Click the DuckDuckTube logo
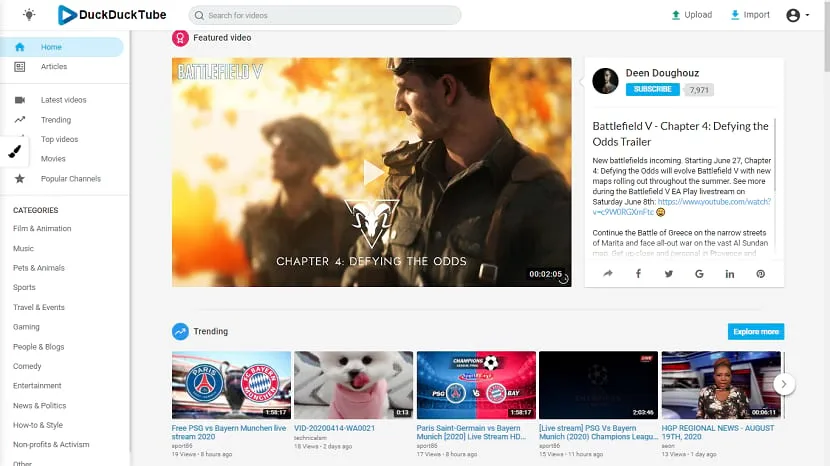The image size is (830, 466). coord(112,15)
